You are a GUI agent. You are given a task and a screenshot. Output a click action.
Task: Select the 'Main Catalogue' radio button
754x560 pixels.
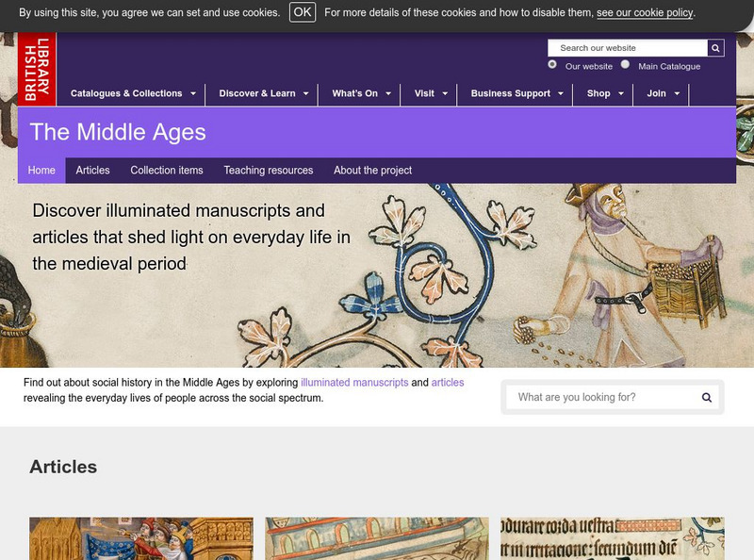click(x=625, y=65)
